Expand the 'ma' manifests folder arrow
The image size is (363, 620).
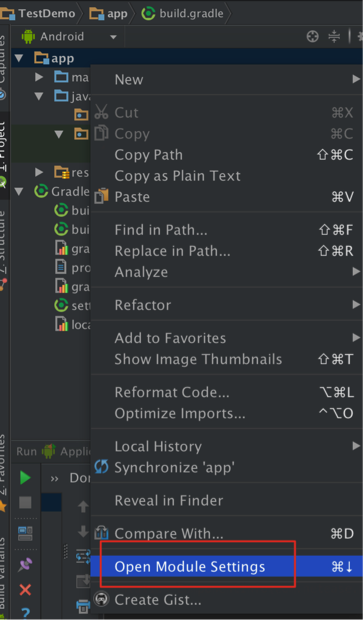coord(39,77)
